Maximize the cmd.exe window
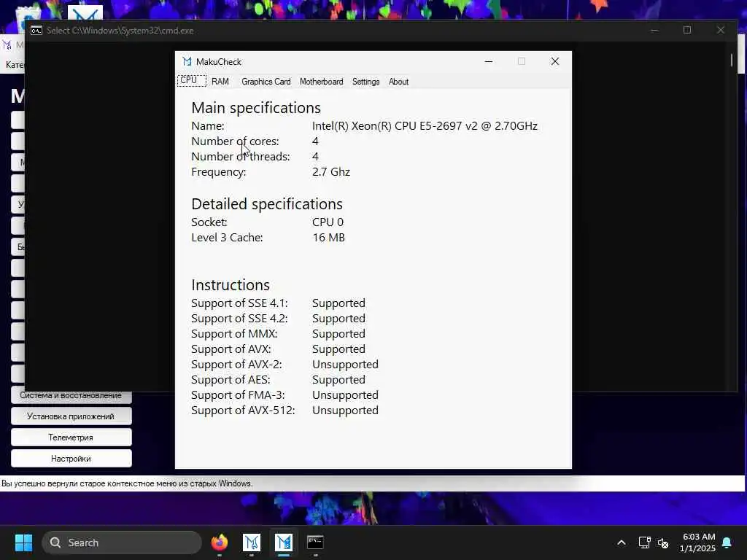The height and width of the screenshot is (560, 747). pos(687,30)
